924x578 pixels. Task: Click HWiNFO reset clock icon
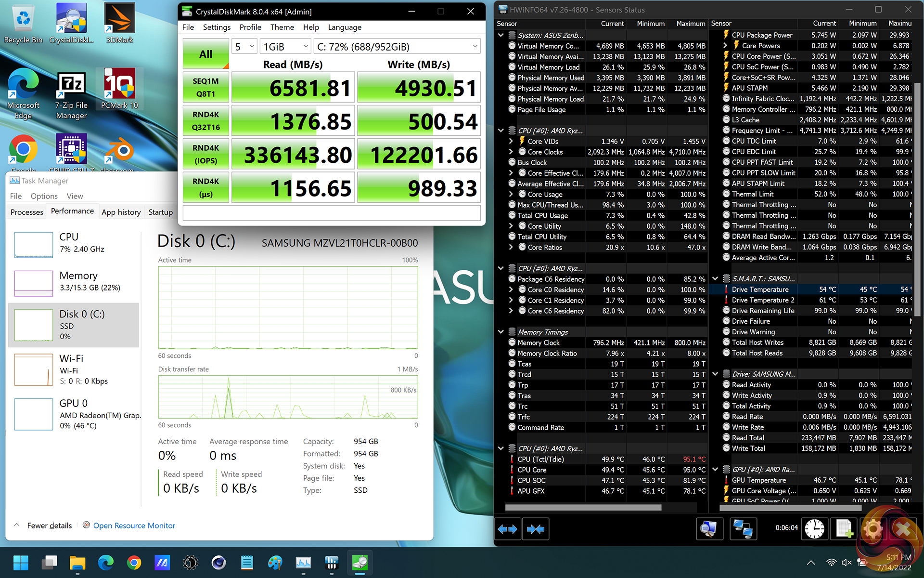(814, 529)
